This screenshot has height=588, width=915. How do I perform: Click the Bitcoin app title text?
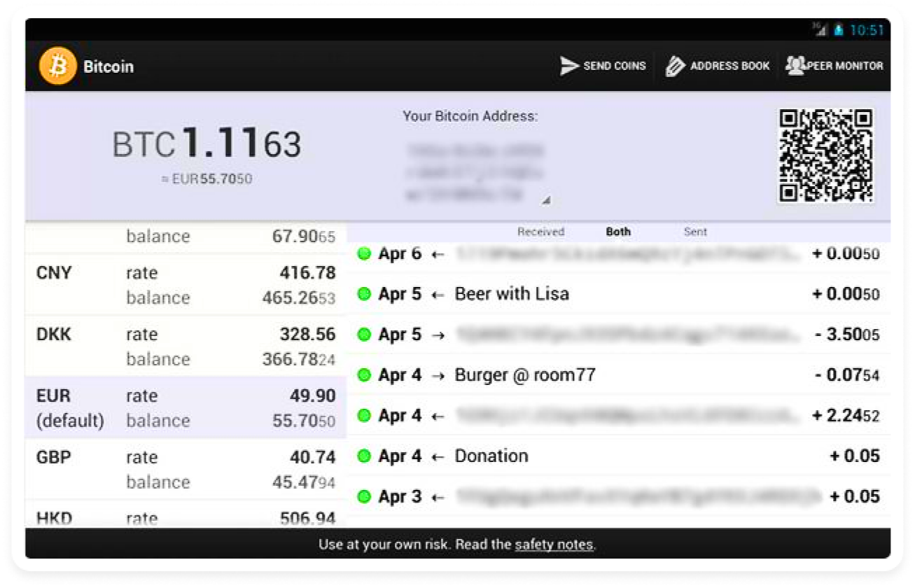[109, 67]
